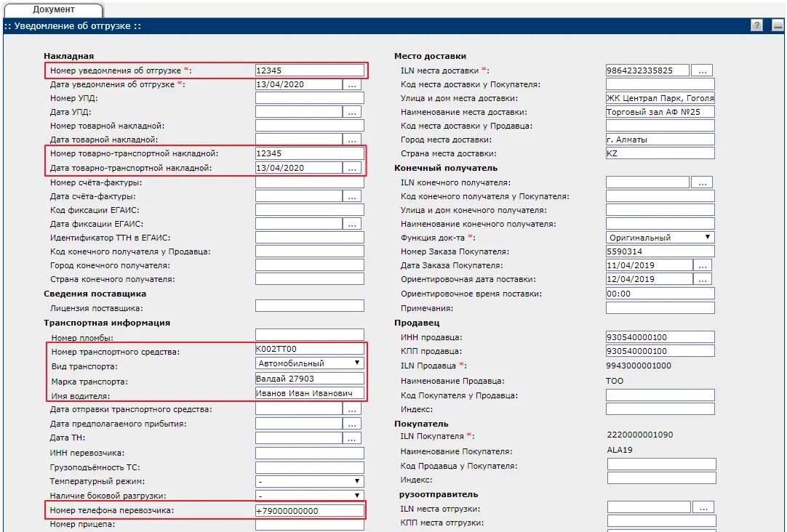Click the Идентификатор ТТН в ЕГАИС field

pos(309,238)
